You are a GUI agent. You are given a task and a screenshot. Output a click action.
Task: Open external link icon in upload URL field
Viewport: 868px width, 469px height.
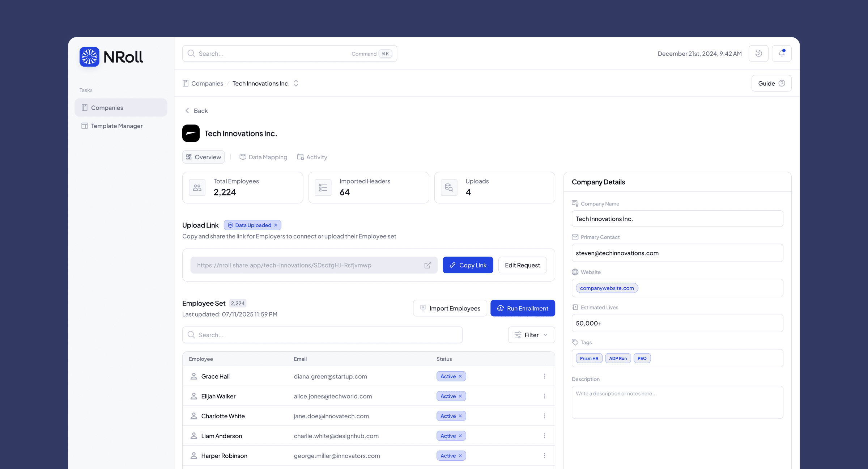[x=427, y=265]
